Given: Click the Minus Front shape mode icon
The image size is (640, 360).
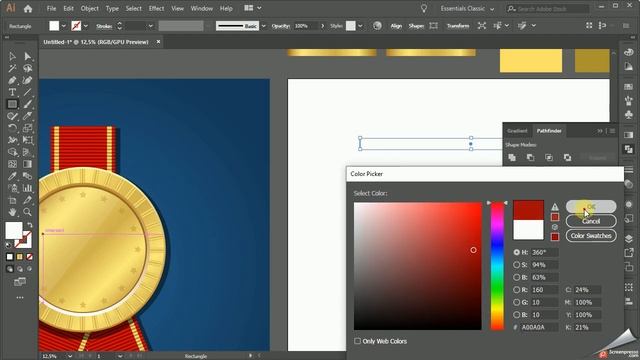Looking at the screenshot, I should [x=530, y=158].
